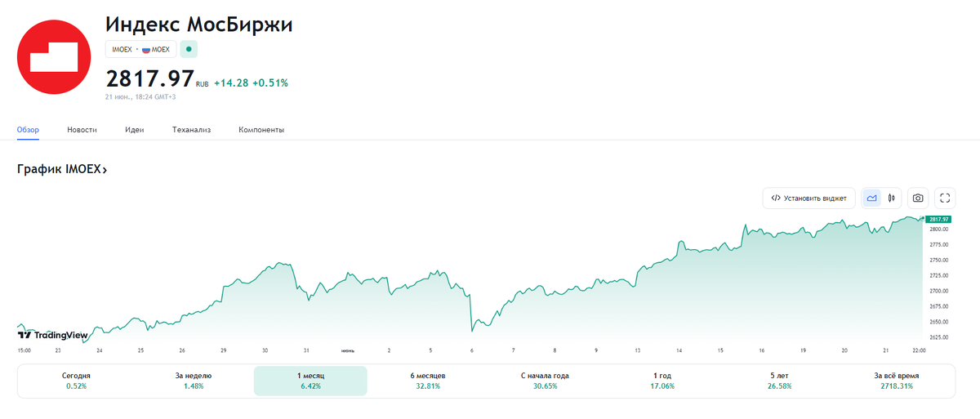Image resolution: width=980 pixels, height=419 pixels.
Task: Take a chart snapshot with camera icon
Action: 919,198
